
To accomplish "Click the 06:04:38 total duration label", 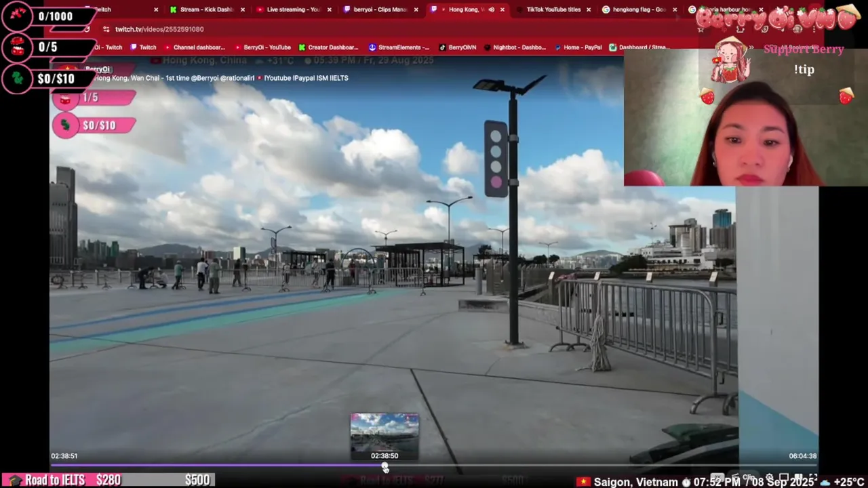I will [x=802, y=456].
